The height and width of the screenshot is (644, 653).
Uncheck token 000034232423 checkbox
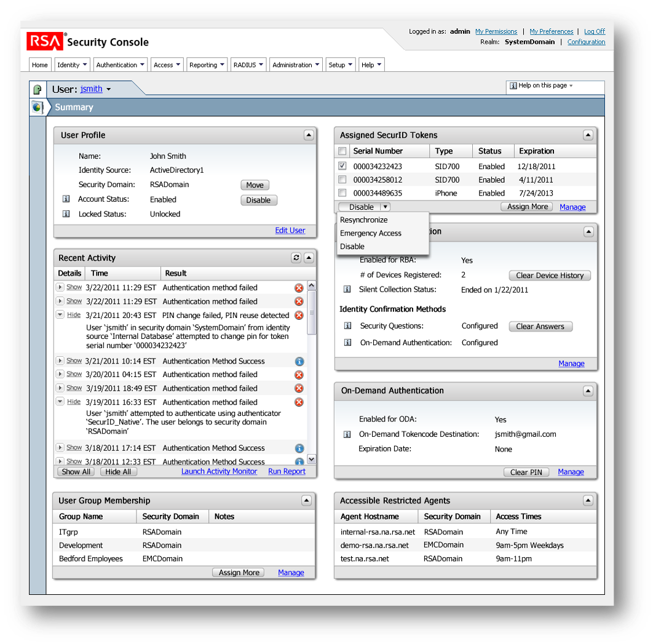click(342, 166)
